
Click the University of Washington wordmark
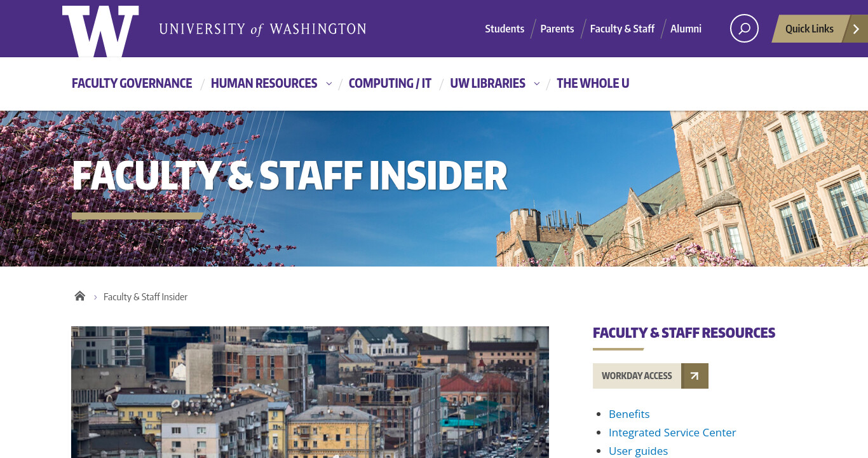(x=262, y=29)
